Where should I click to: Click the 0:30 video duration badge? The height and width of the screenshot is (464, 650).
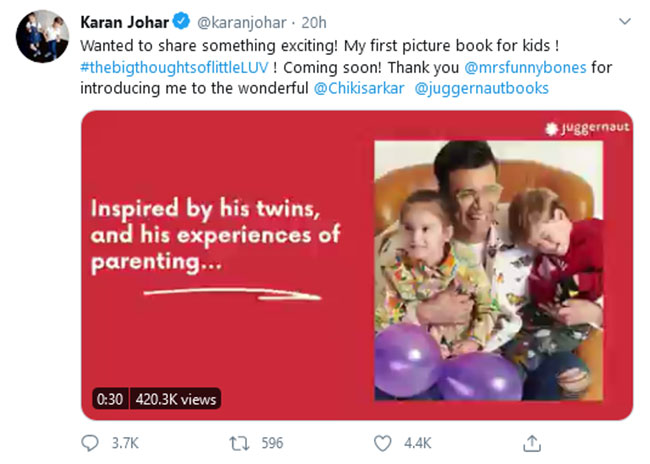click(x=108, y=399)
